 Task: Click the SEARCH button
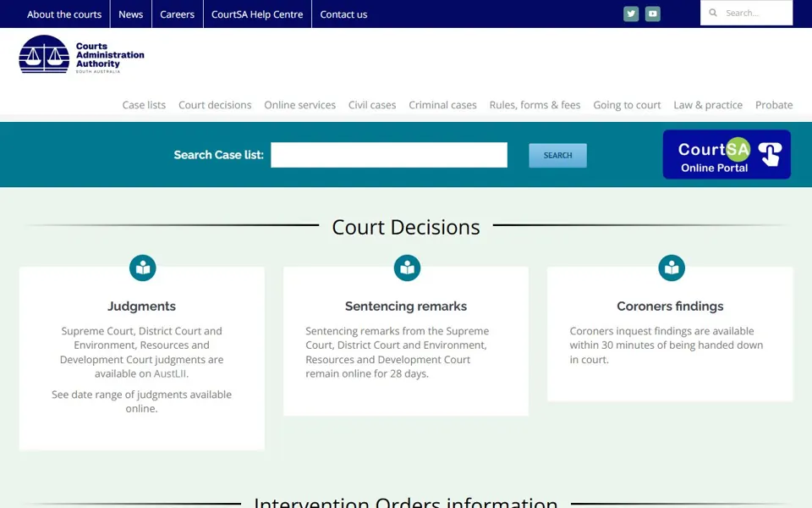tap(557, 155)
